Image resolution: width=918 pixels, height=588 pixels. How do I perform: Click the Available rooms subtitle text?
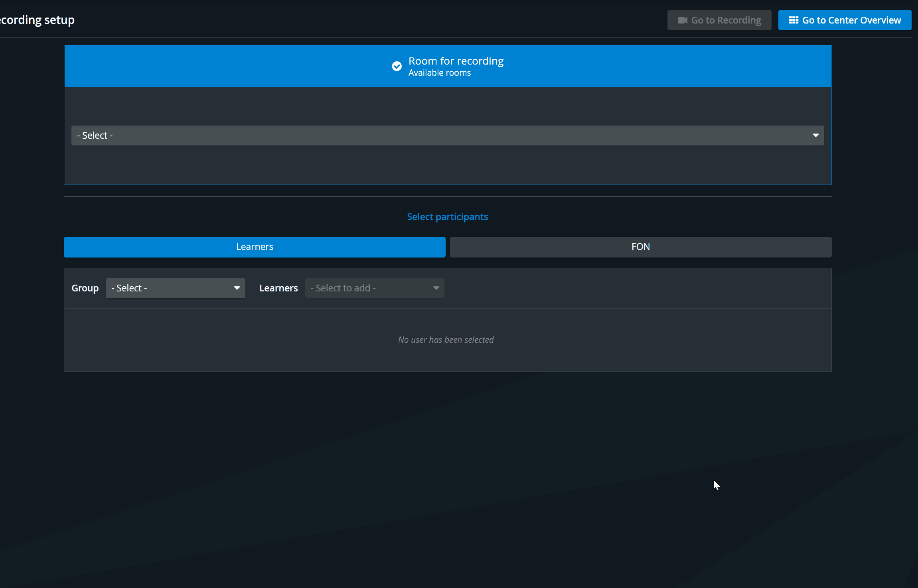pos(440,73)
